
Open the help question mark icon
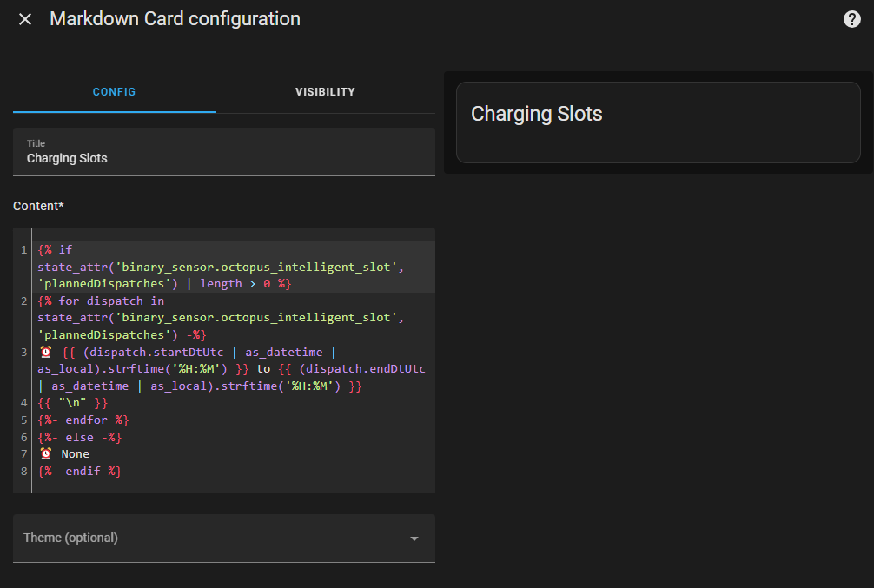point(852,19)
